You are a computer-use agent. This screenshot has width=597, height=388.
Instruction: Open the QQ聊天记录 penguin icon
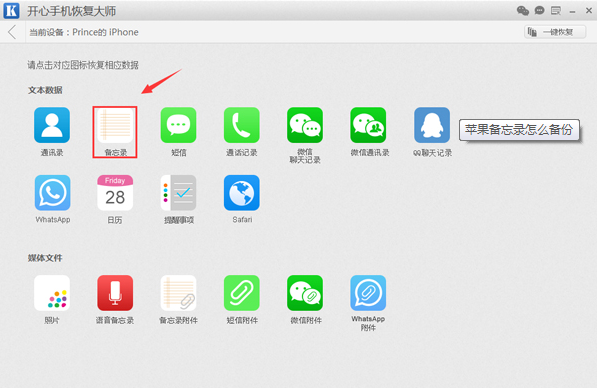click(x=432, y=125)
